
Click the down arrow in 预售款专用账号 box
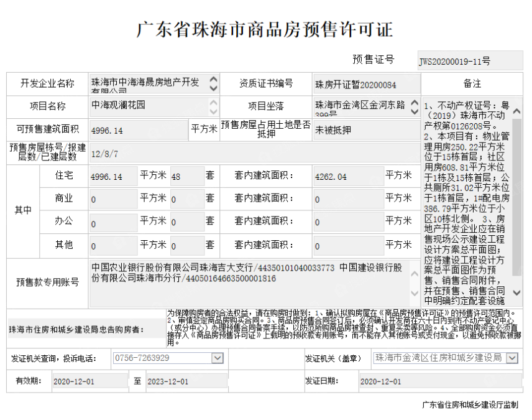415,293
